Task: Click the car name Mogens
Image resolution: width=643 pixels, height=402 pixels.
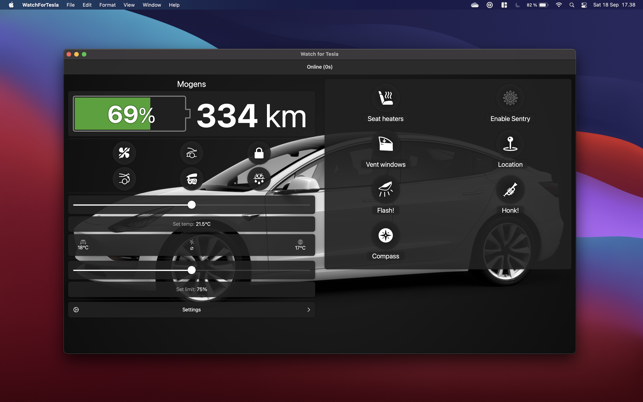Action: pos(192,84)
